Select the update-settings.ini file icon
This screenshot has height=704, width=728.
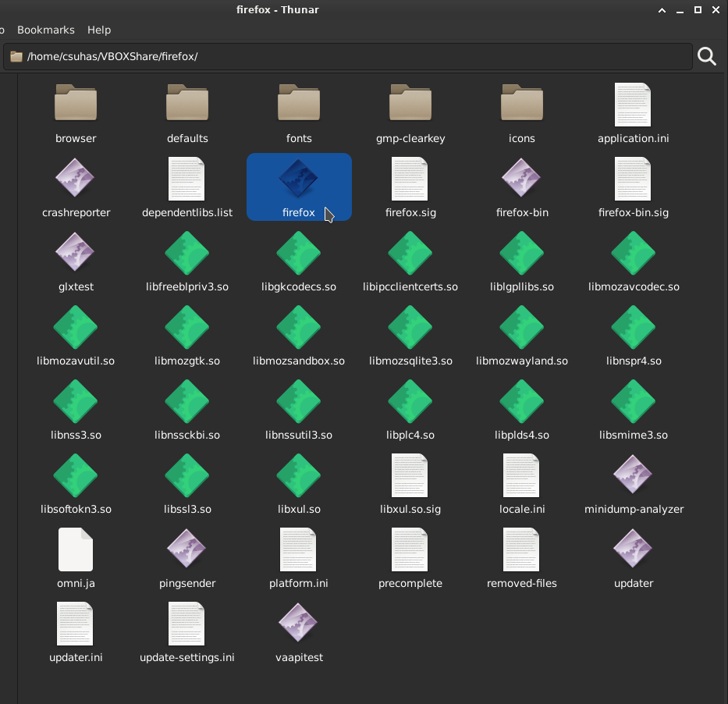click(186, 624)
